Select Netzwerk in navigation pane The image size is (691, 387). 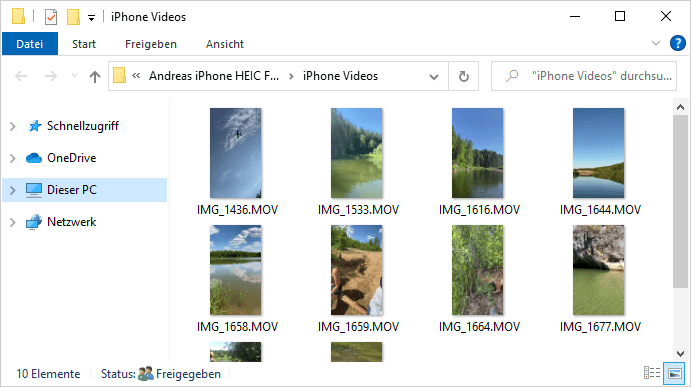click(x=71, y=222)
